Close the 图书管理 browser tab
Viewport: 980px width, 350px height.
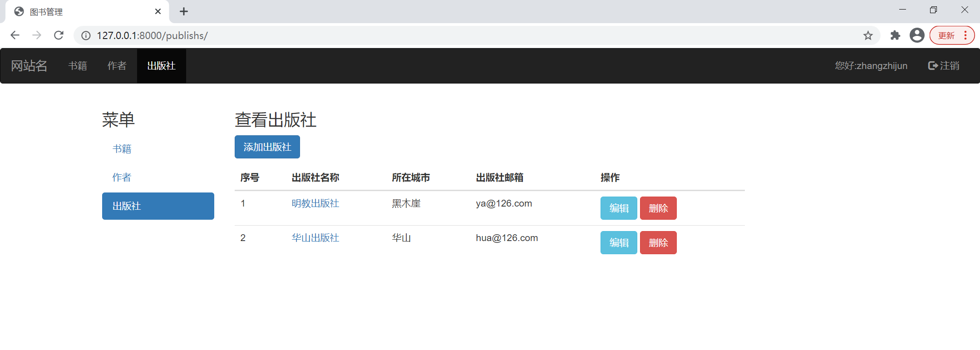(x=158, y=11)
